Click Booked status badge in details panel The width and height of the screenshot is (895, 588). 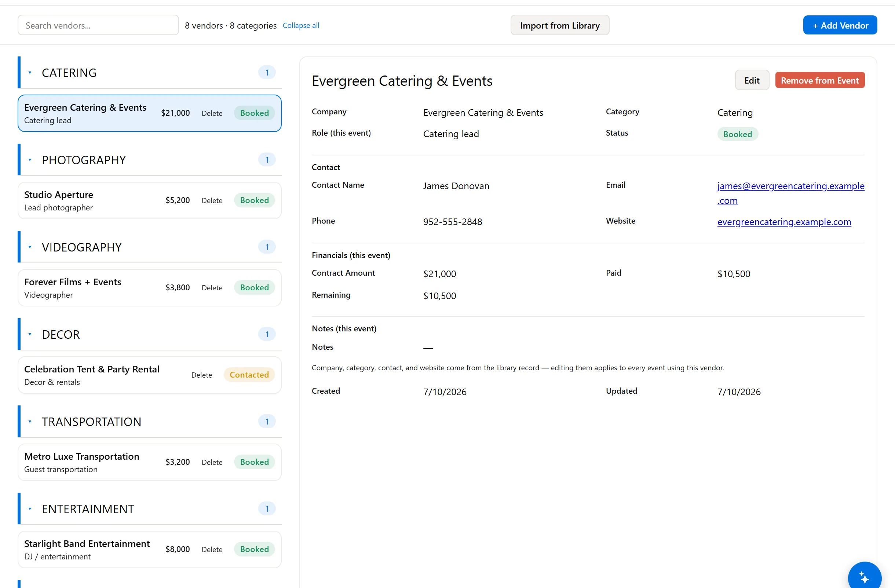coord(737,134)
